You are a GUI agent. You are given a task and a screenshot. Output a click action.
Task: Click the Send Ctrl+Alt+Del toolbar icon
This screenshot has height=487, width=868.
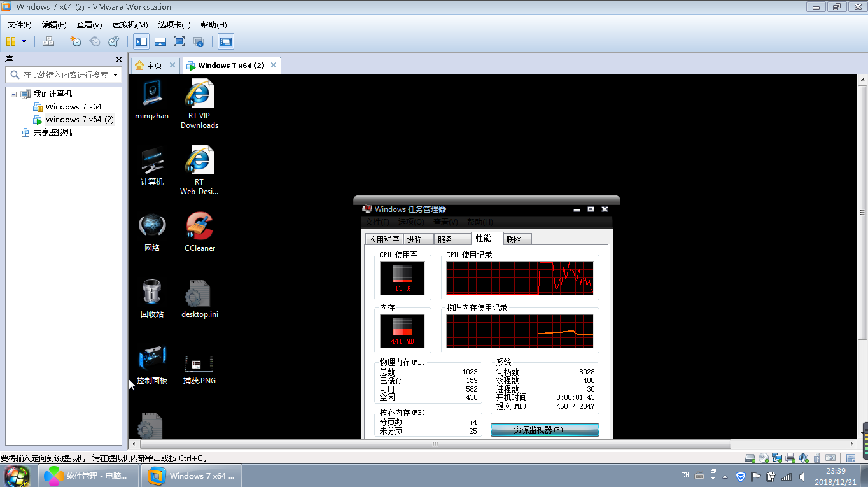coord(48,41)
